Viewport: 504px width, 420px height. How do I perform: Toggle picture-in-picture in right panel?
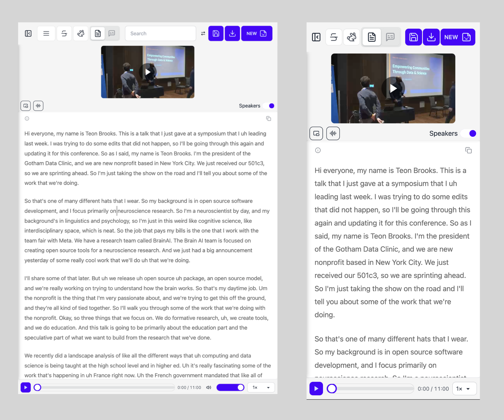point(316,133)
